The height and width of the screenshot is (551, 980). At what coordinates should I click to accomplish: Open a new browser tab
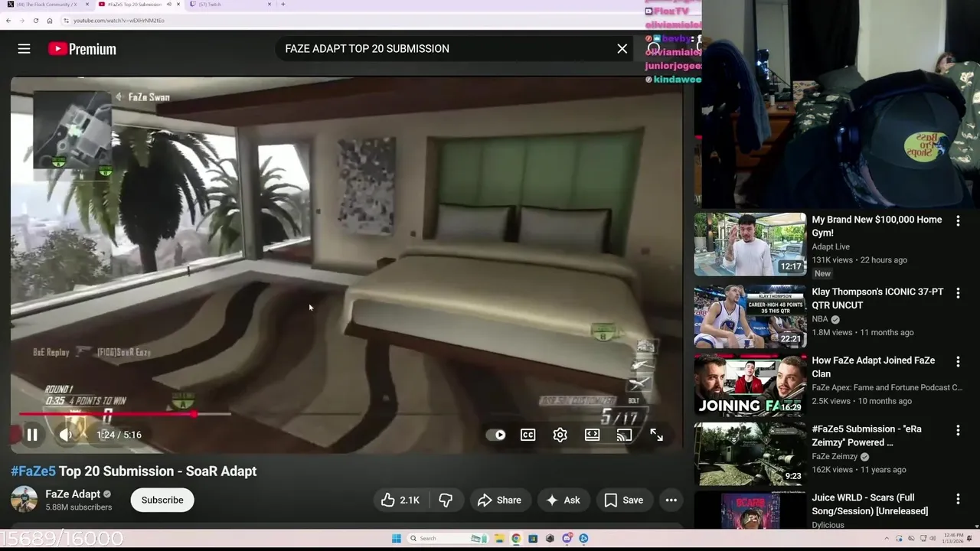(x=283, y=5)
